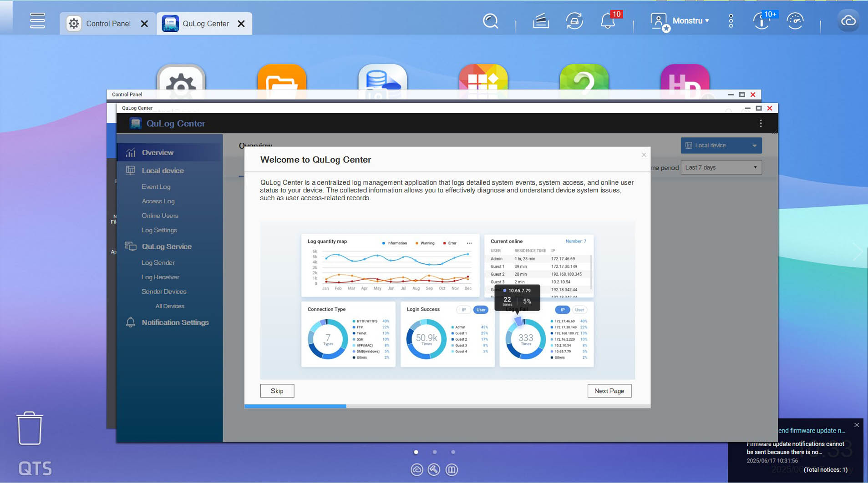The height and width of the screenshot is (483, 868).
Task: Click the user profile icon beside Monstru
Action: 660,22
